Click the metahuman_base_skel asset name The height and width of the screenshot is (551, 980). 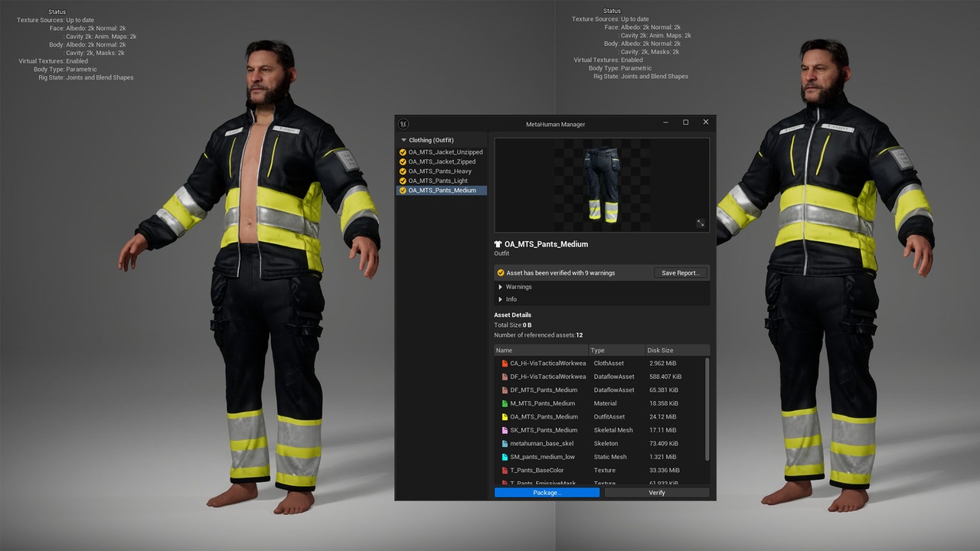pos(542,444)
